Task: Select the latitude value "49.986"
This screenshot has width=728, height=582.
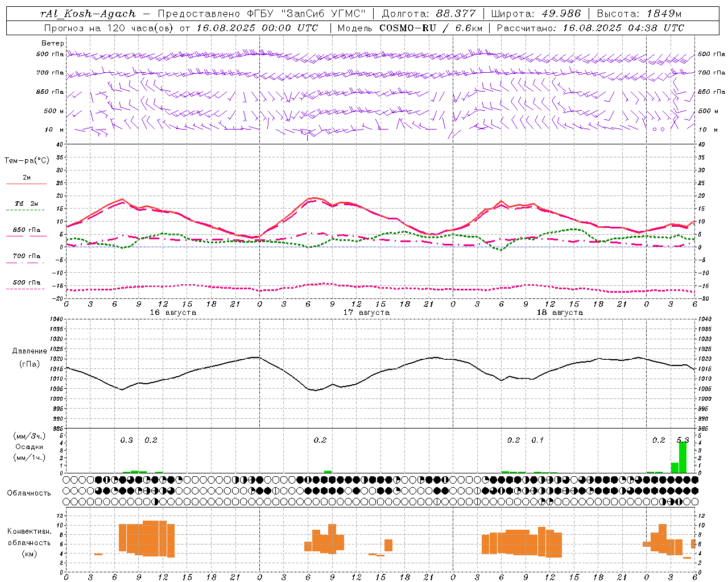Action: (x=561, y=14)
